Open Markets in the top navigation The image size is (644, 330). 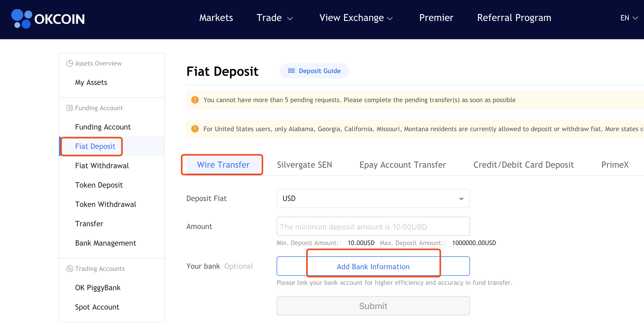[216, 18]
